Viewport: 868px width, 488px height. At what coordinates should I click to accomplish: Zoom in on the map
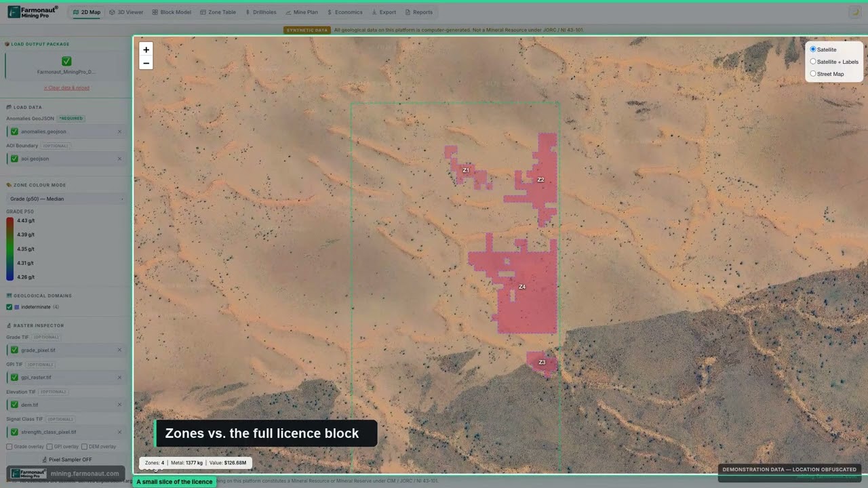pos(146,49)
